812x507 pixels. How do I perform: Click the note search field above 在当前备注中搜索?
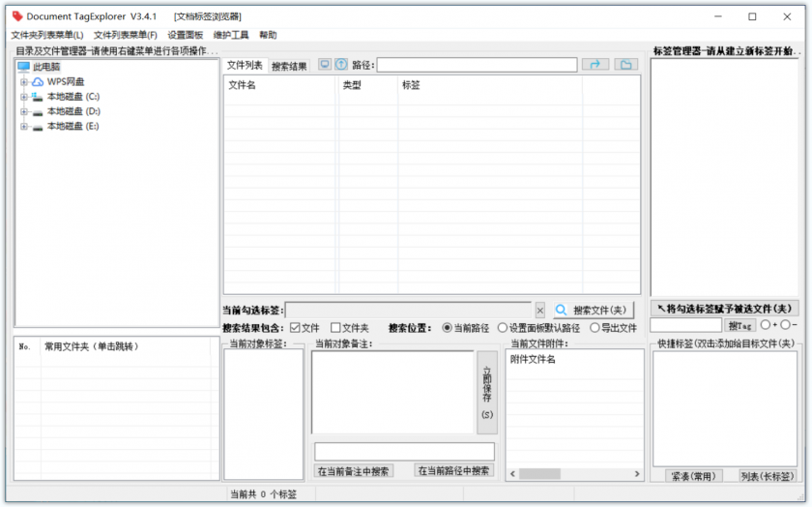pos(404,451)
